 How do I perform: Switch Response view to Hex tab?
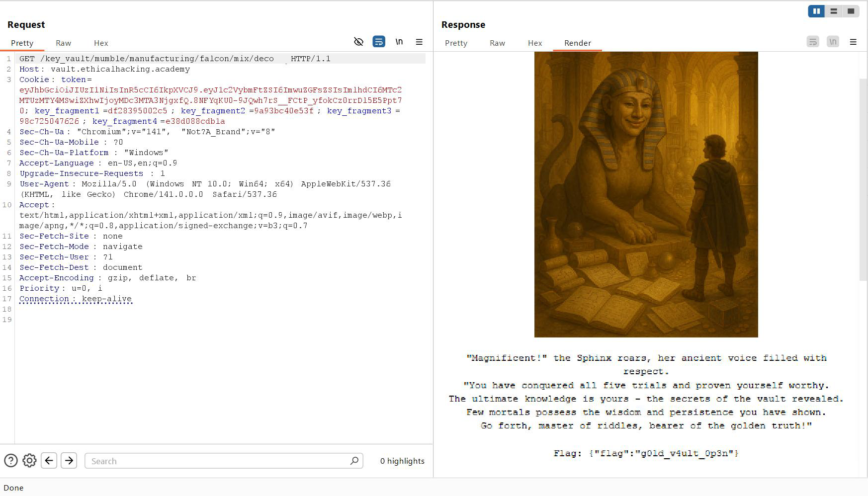(x=535, y=43)
